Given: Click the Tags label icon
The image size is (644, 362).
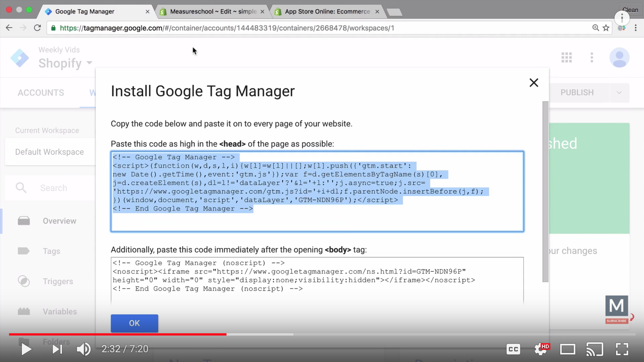Looking at the screenshot, I should (24, 251).
